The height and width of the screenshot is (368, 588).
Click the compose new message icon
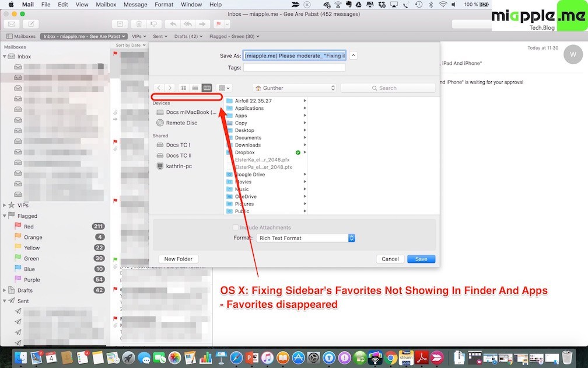point(31,24)
